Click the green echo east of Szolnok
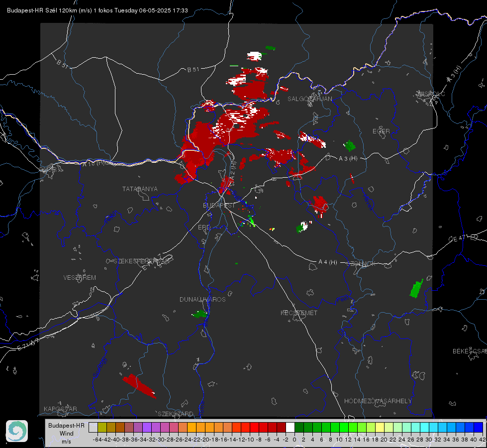Viewport: 487px width, 448px height. coord(416,288)
